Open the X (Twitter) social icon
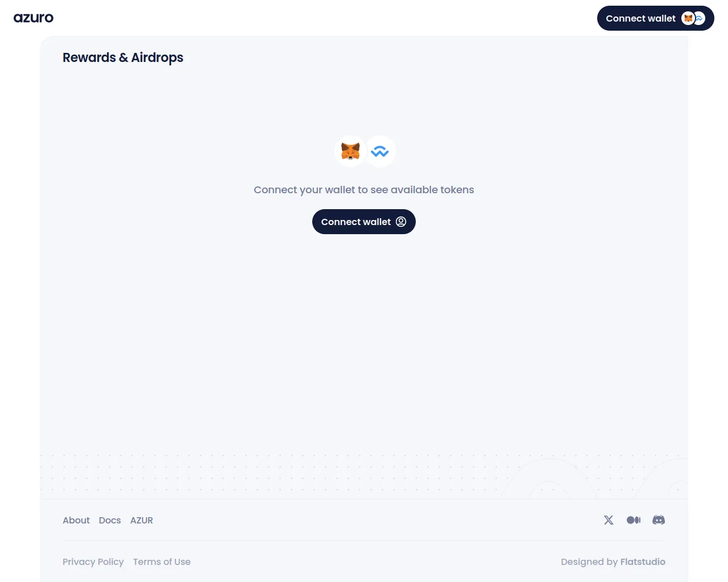 click(x=609, y=520)
